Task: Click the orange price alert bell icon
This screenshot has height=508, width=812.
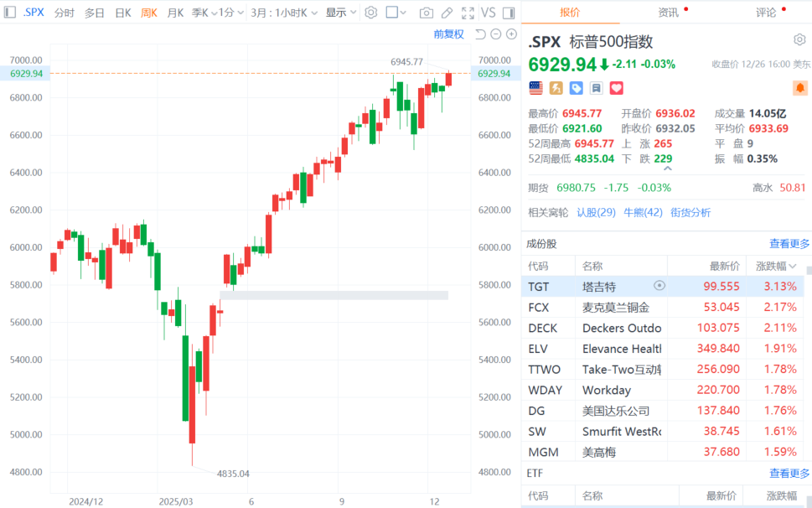Action: point(799,88)
